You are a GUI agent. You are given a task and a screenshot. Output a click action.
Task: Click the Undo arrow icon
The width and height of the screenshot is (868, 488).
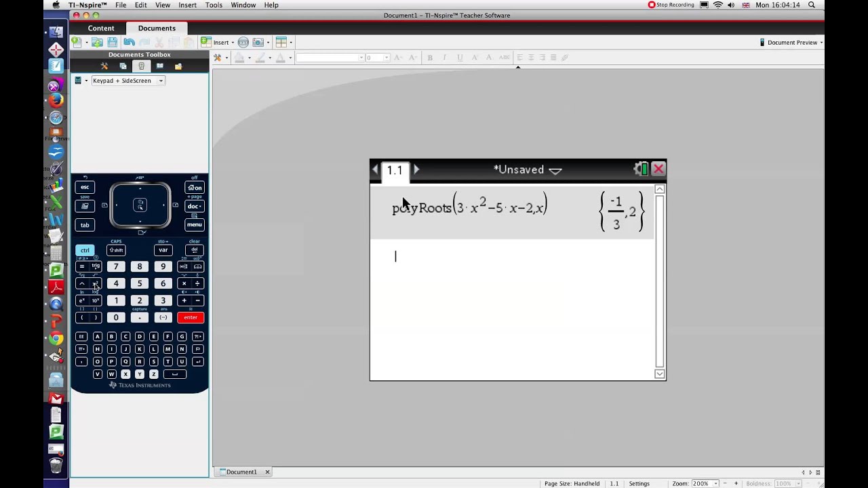[x=129, y=42]
